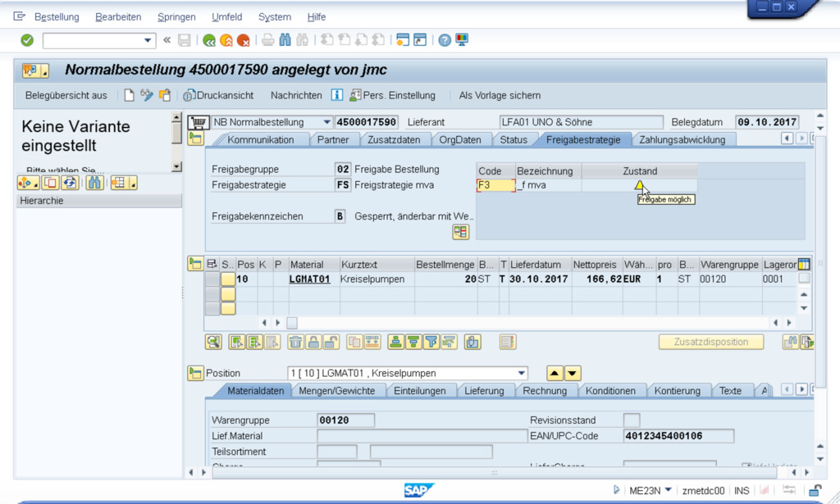Open the command field dropdown arrow
Screen dimensions: 840x504
tap(148, 40)
